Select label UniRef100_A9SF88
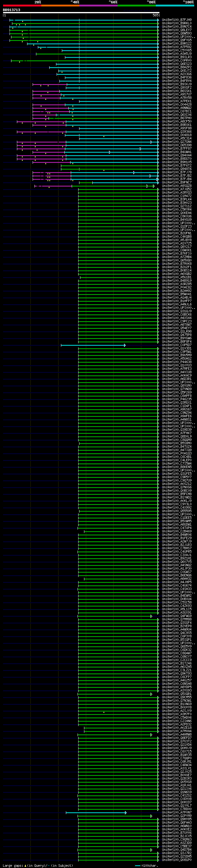 [177, 128]
